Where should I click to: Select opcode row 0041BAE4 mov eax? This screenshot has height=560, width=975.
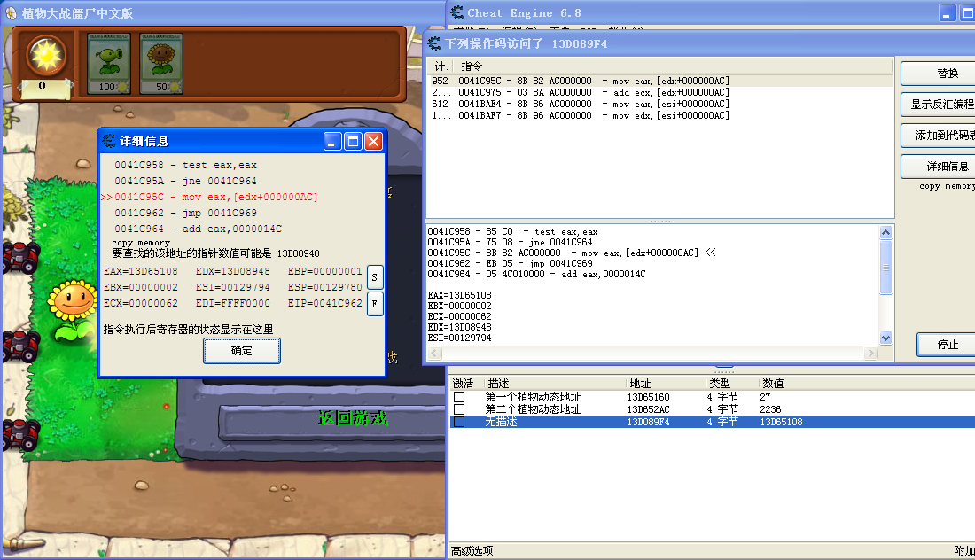pos(660,104)
